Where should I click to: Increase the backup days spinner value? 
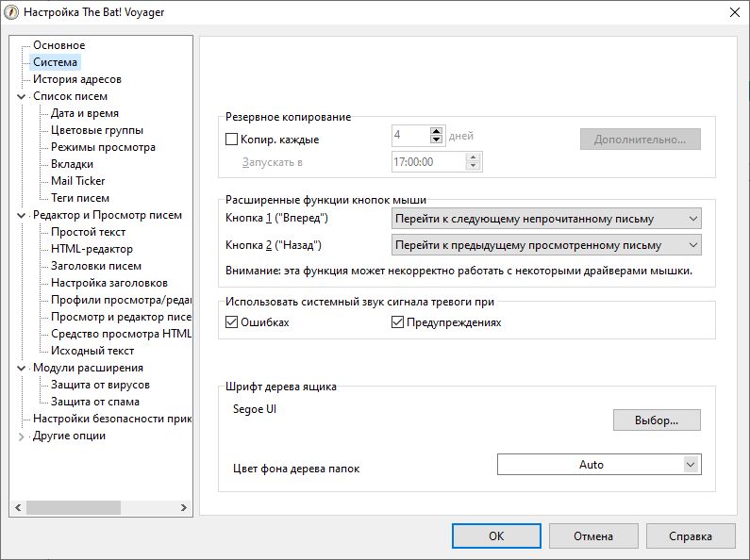click(x=436, y=131)
